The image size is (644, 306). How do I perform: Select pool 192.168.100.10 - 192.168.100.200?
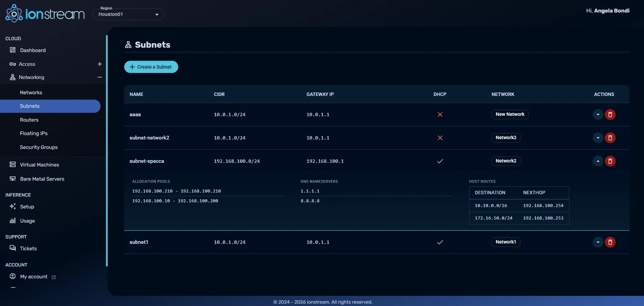click(x=175, y=201)
